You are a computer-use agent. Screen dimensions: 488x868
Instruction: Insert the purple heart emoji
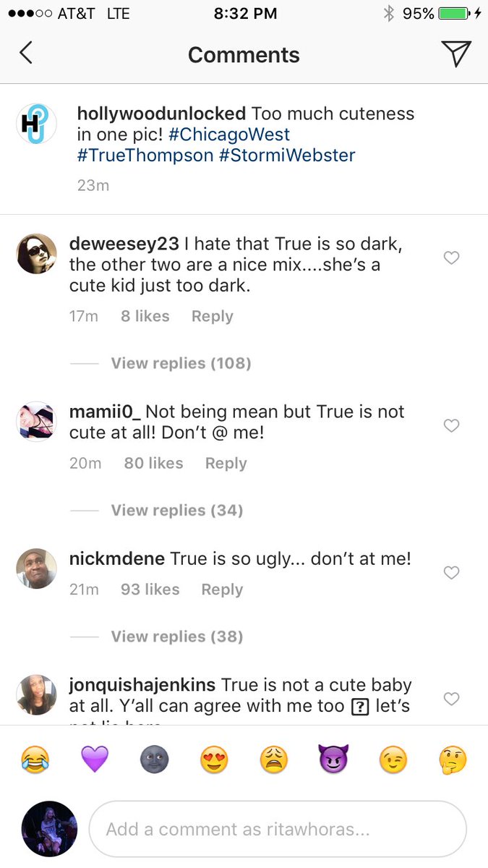[95, 760]
